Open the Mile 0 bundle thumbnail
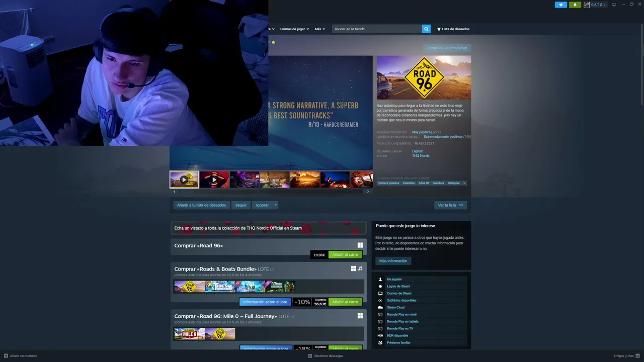Viewport: 644px width, 362px height. click(189, 334)
